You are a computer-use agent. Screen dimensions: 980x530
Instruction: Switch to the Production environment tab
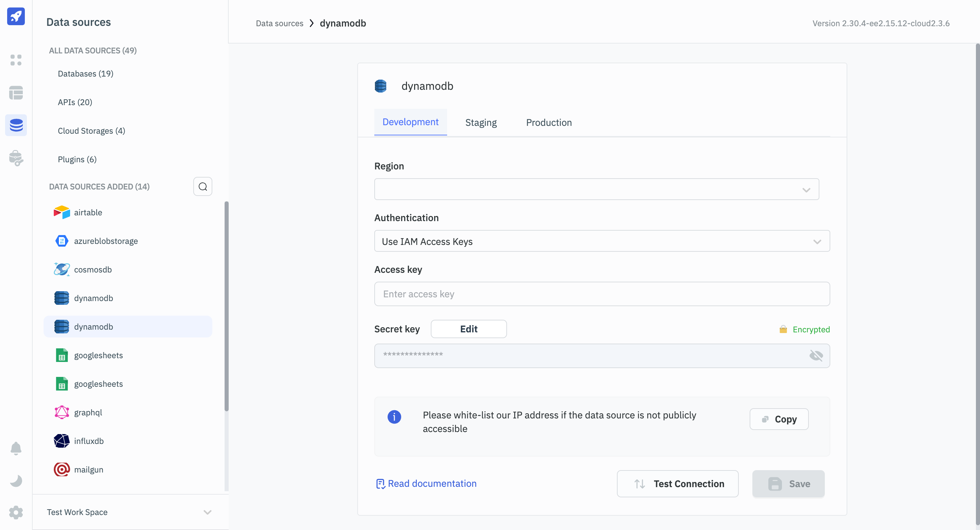(x=549, y=122)
